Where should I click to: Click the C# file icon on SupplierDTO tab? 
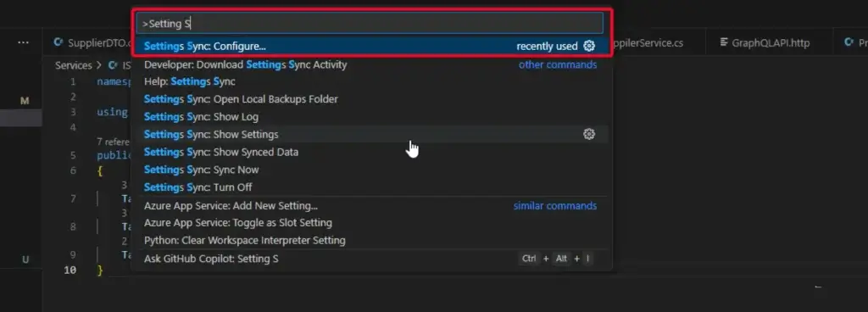58,42
